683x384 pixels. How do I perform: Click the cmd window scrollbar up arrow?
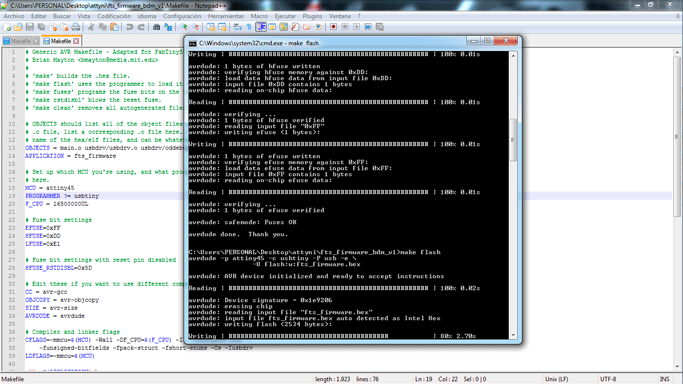(x=513, y=56)
